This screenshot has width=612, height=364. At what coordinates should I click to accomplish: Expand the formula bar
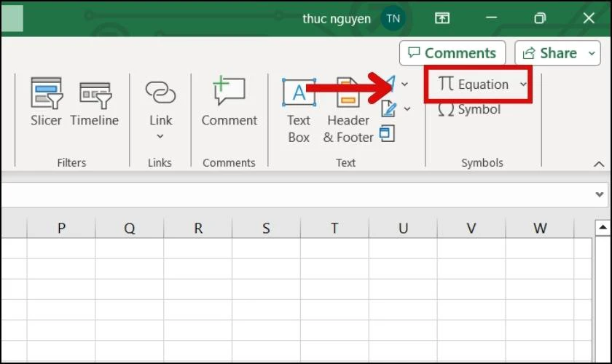600,194
